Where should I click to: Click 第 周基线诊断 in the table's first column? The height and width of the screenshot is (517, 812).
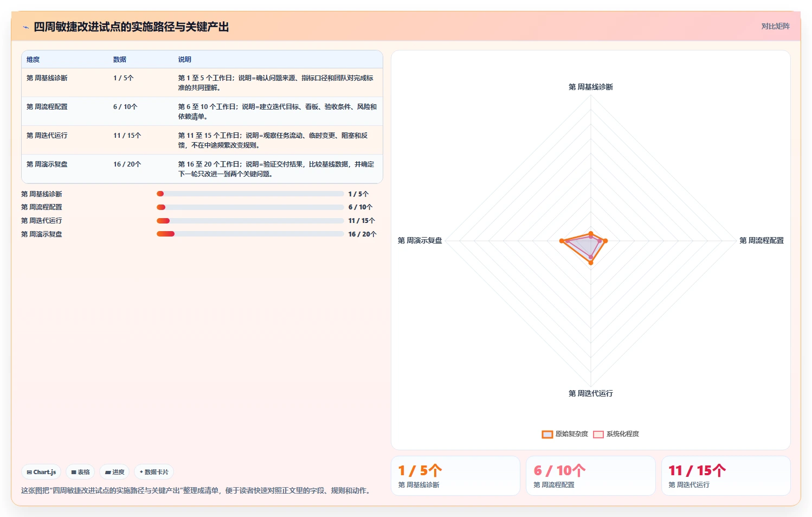pyautogui.click(x=47, y=78)
